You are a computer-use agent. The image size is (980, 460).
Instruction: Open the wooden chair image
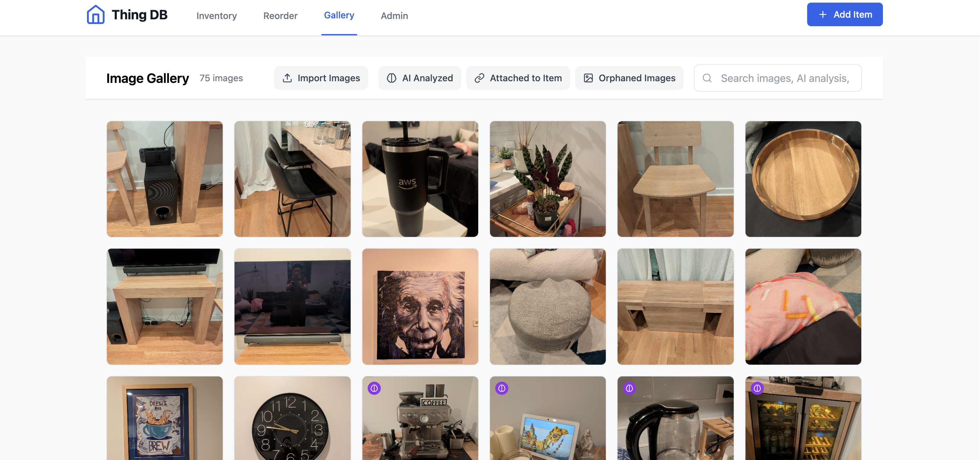click(675, 179)
